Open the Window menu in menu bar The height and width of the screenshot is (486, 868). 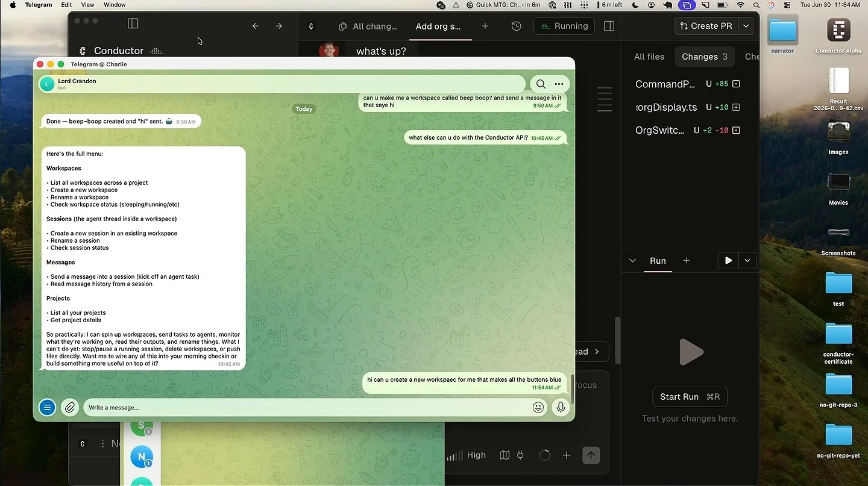115,5
